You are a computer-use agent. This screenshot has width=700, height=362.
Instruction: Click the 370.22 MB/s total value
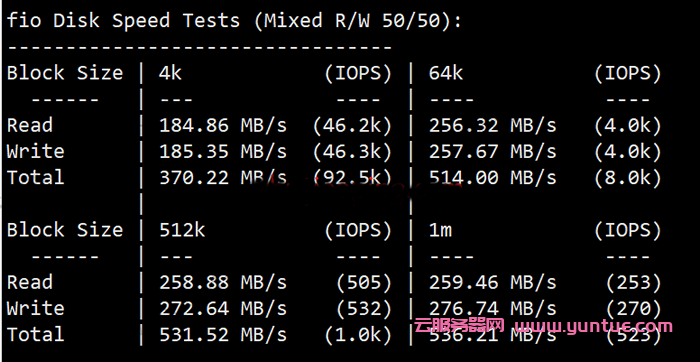click(223, 178)
